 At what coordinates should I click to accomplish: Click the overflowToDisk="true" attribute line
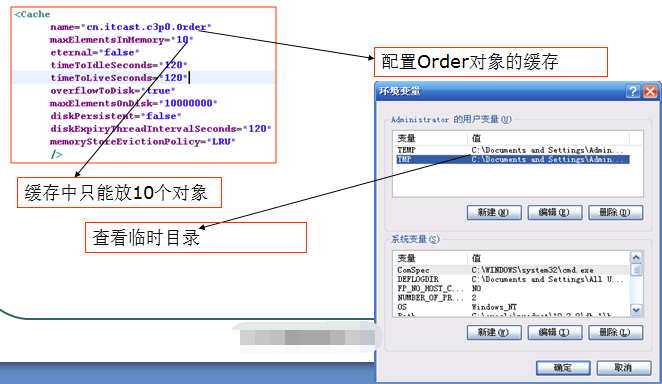pos(113,90)
